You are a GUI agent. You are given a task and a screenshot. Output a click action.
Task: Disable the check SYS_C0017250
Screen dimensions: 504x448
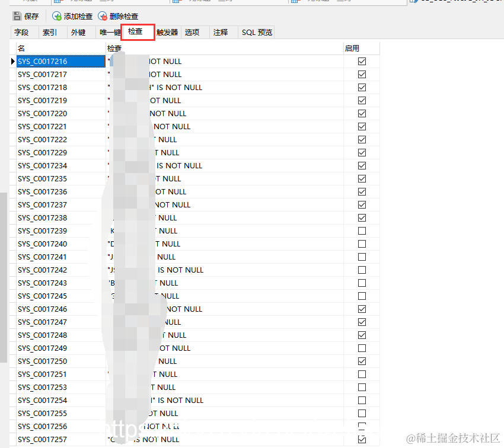coord(362,361)
